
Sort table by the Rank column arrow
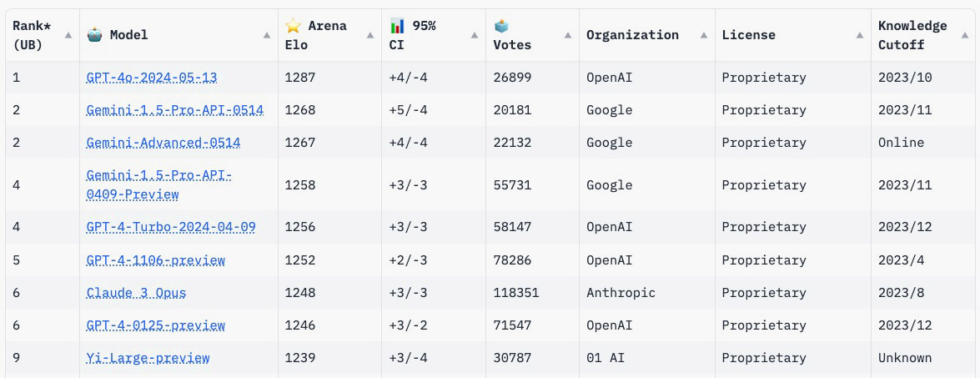[68, 35]
